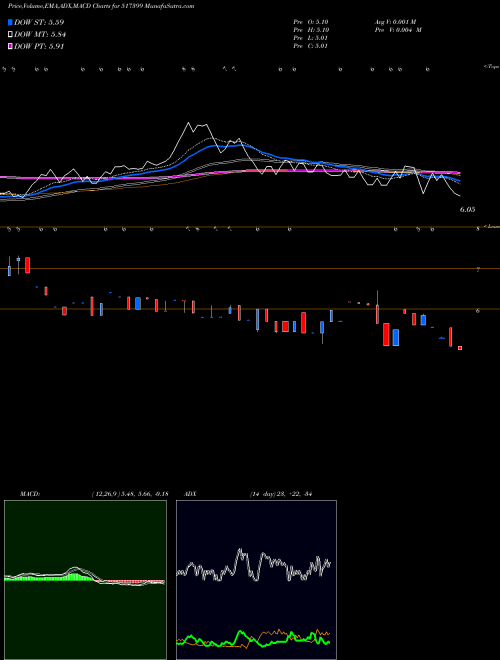
Task: Click the ADX values '(14 day) 28, +22, -34'
Action: tap(280, 494)
